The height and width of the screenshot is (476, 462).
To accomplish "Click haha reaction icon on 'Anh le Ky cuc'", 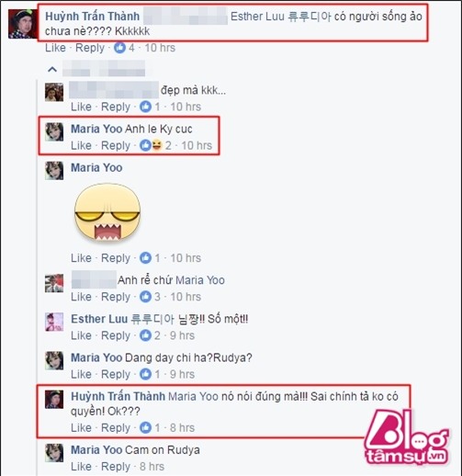I will [156, 145].
